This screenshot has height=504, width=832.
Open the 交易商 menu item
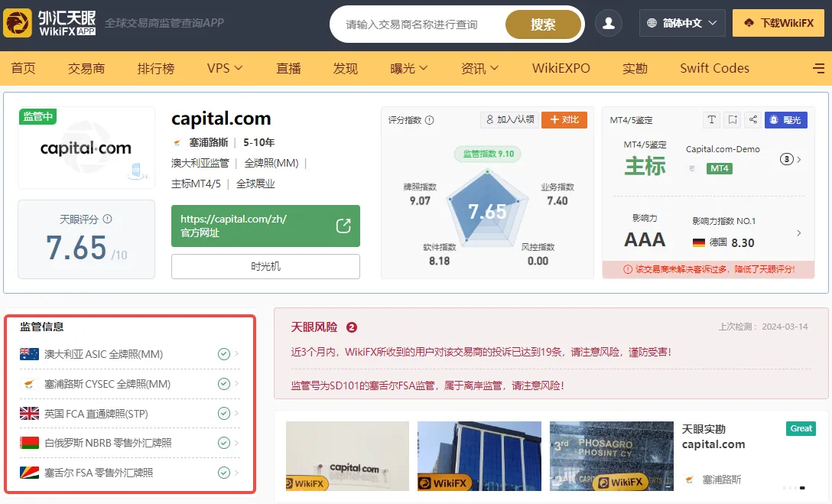pyautogui.click(x=86, y=68)
